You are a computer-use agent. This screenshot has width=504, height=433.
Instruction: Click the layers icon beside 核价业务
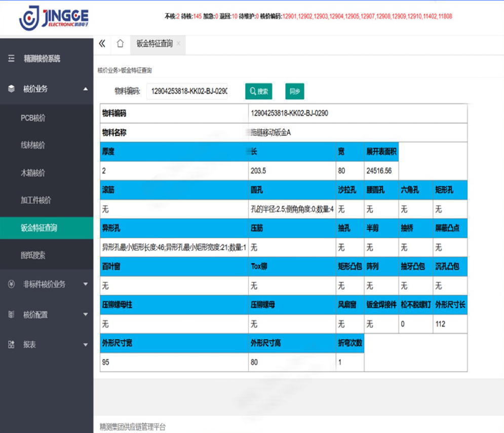pyautogui.click(x=11, y=89)
